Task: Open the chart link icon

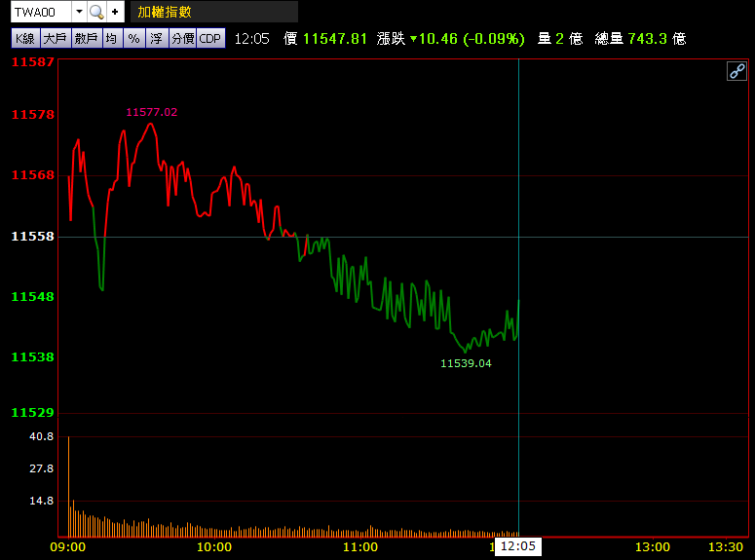Action: [736, 71]
